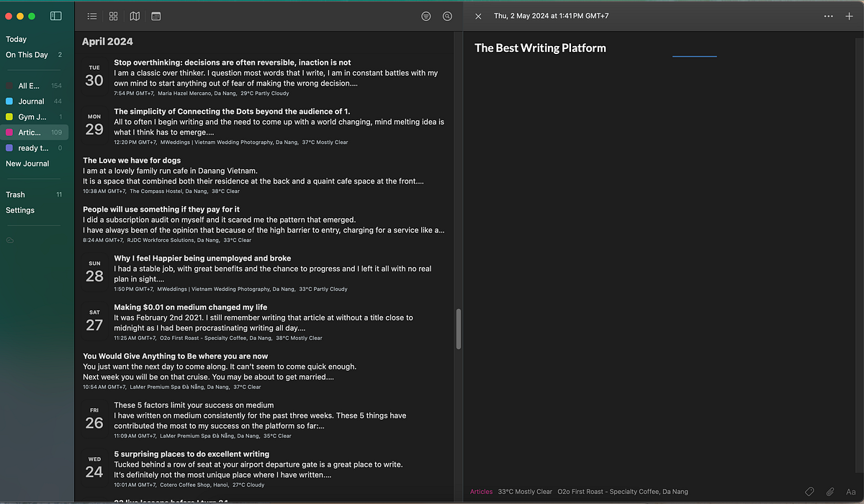Attach a file with paperclip icon
864x504 pixels.
click(830, 492)
